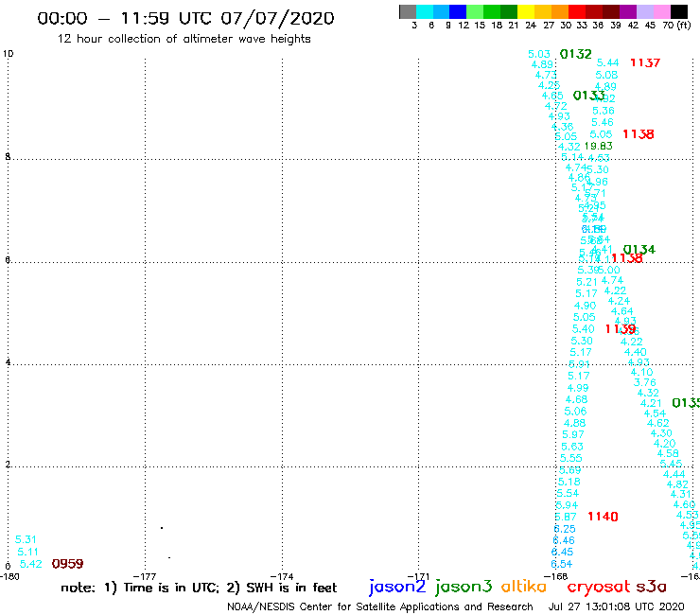This screenshot has width=700, height=615.
Task: Click the 4.64 wave height reading
Action: coord(621,311)
